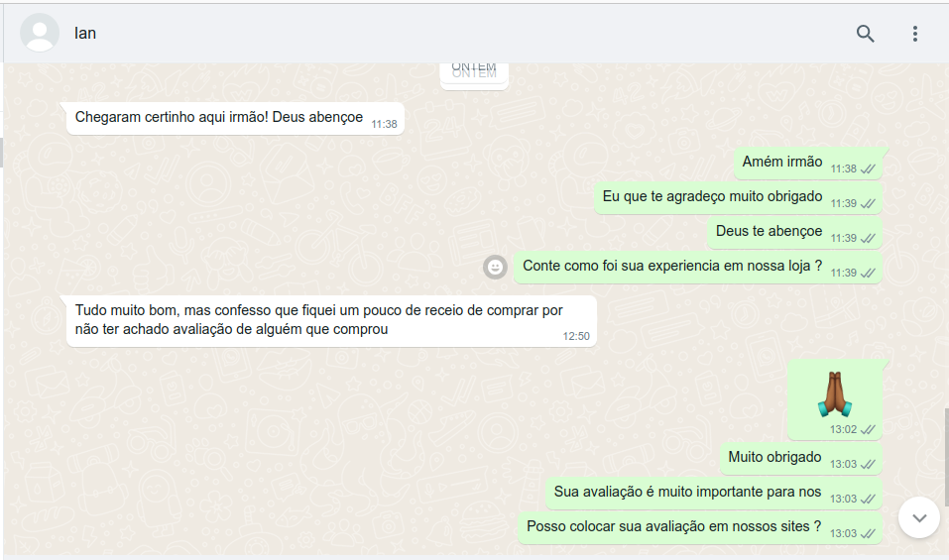Open the three-dot chat menu
Viewport: 949px width, 560px height.
pos(915,34)
